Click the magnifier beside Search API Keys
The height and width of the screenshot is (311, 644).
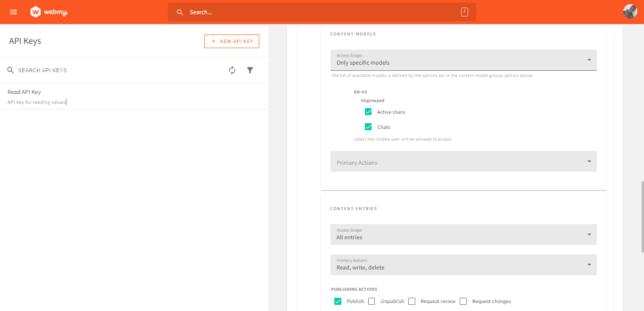[10, 70]
